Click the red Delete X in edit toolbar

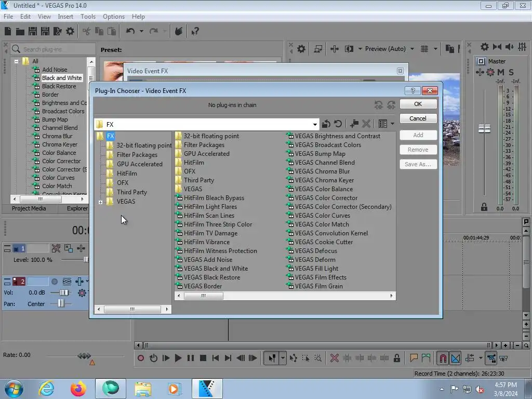pos(334,358)
